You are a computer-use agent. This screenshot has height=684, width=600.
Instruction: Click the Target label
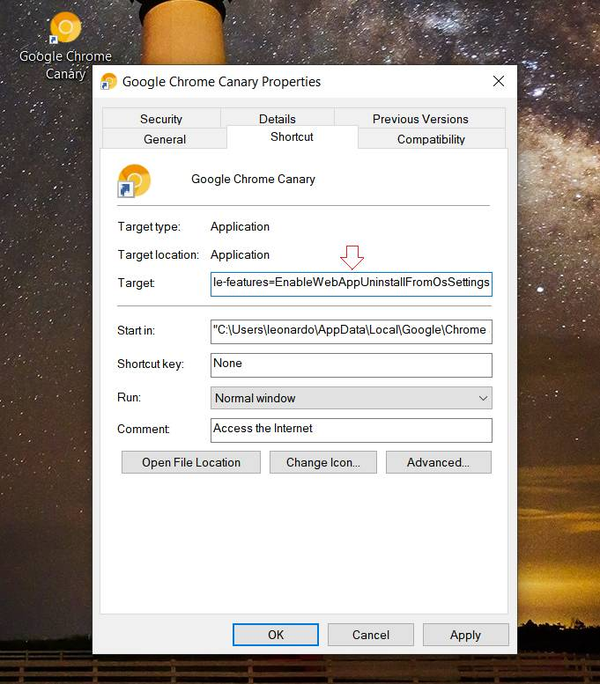click(x=136, y=283)
